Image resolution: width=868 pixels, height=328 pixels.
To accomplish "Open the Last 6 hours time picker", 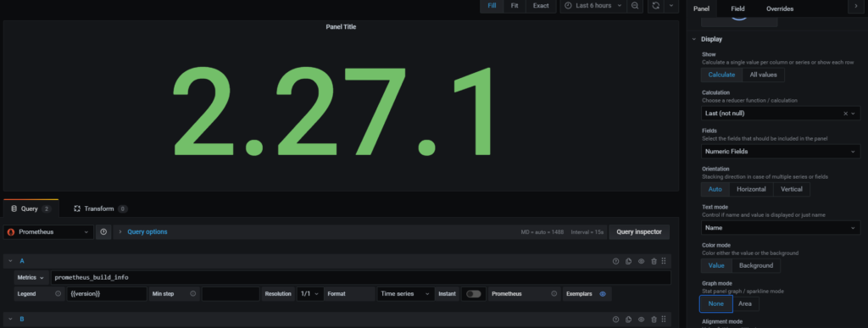I will coord(594,6).
